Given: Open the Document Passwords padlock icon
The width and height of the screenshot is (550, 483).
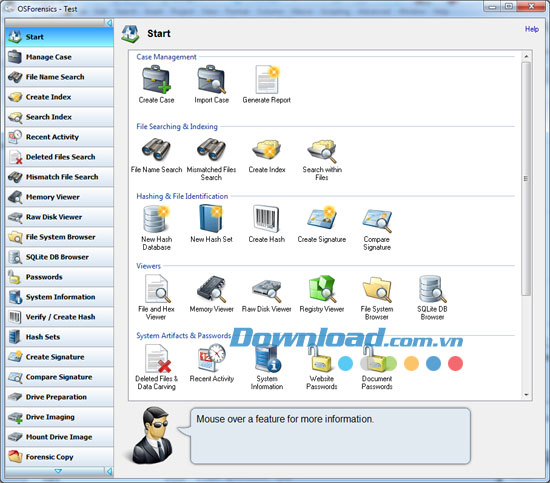Looking at the screenshot, I should 375,358.
